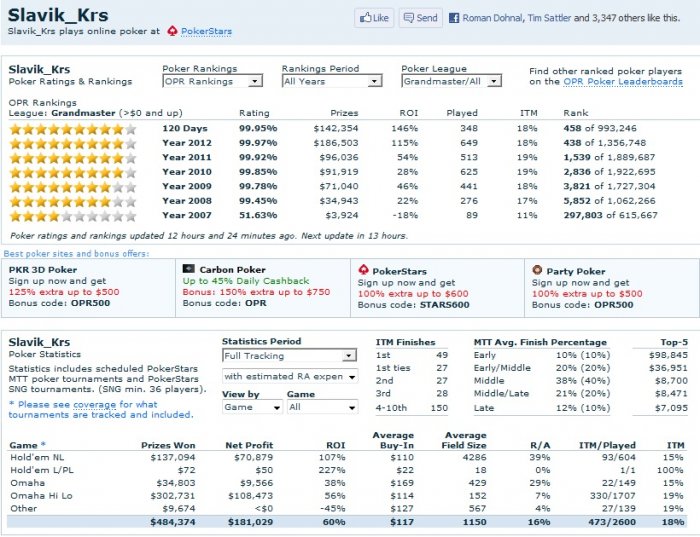Click the Year 2012 period label
The image size is (700, 537).
(187, 143)
